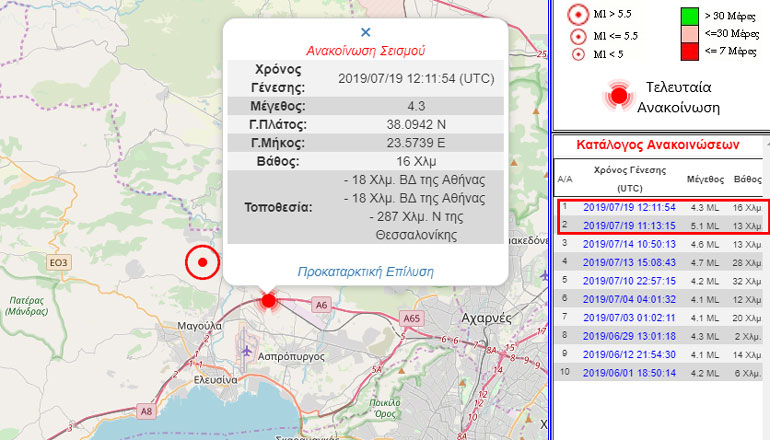Click the A6 road shield on map
The image size is (770, 440).
[321, 305]
